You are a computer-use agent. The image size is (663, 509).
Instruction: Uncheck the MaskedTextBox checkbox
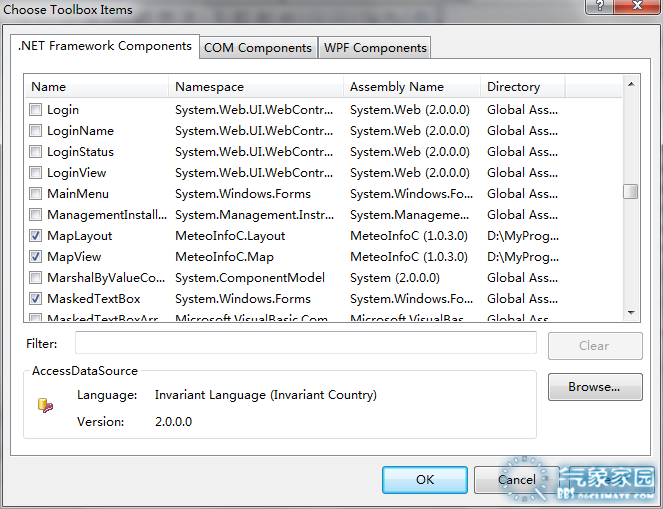pyautogui.click(x=37, y=299)
